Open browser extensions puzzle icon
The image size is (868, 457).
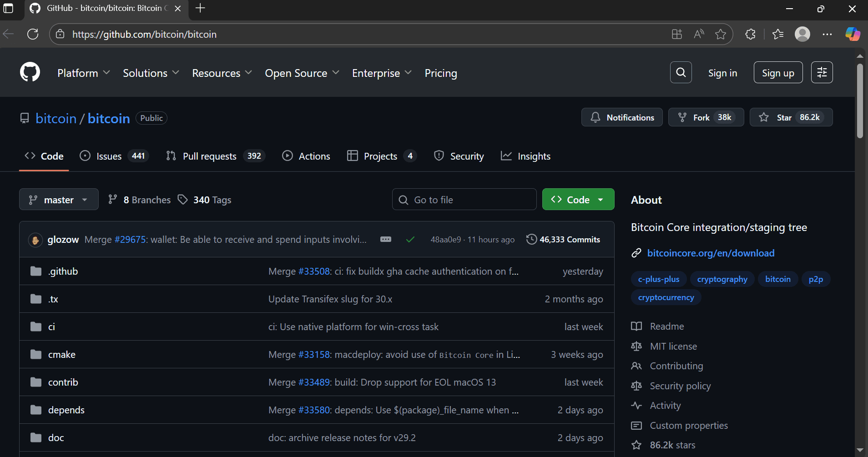750,34
